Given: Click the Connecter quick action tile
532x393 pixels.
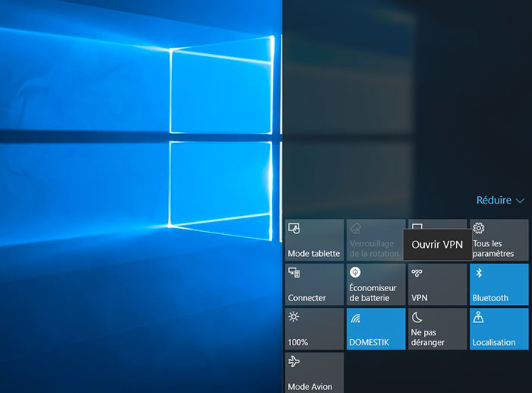Looking at the screenshot, I should click(314, 284).
